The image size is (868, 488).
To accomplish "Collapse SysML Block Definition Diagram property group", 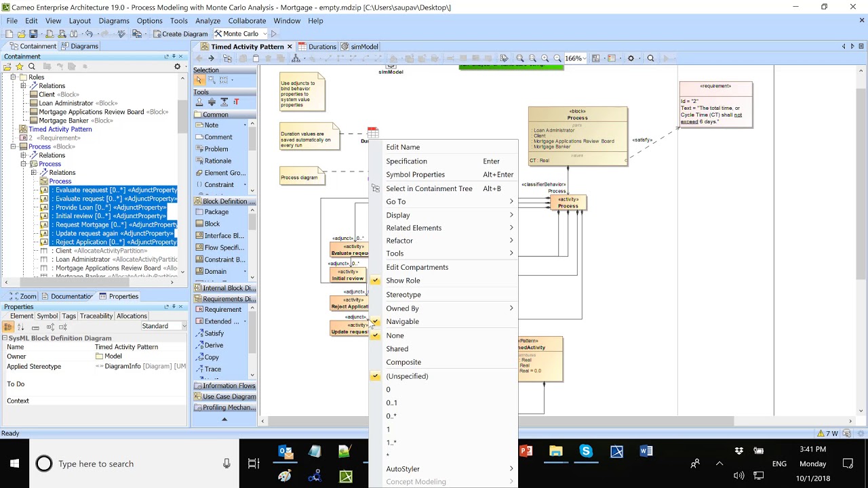I will point(4,338).
